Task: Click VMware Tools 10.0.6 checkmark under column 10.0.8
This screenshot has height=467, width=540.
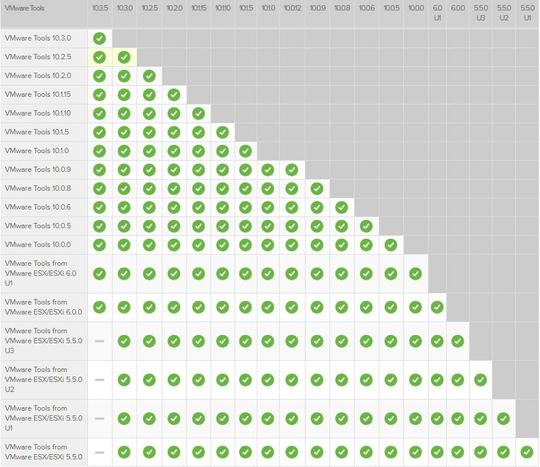Action: click(342, 207)
